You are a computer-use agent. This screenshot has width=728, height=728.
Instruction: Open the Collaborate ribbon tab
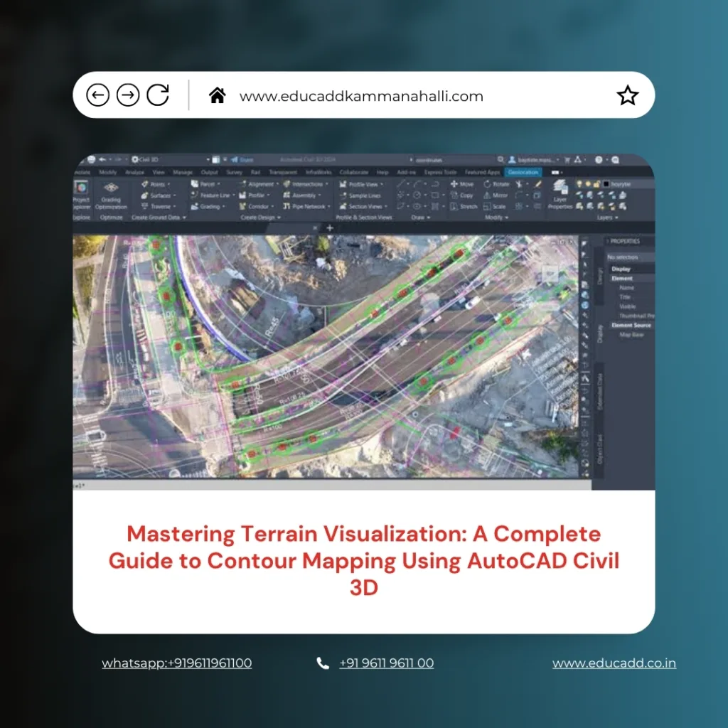pos(353,172)
